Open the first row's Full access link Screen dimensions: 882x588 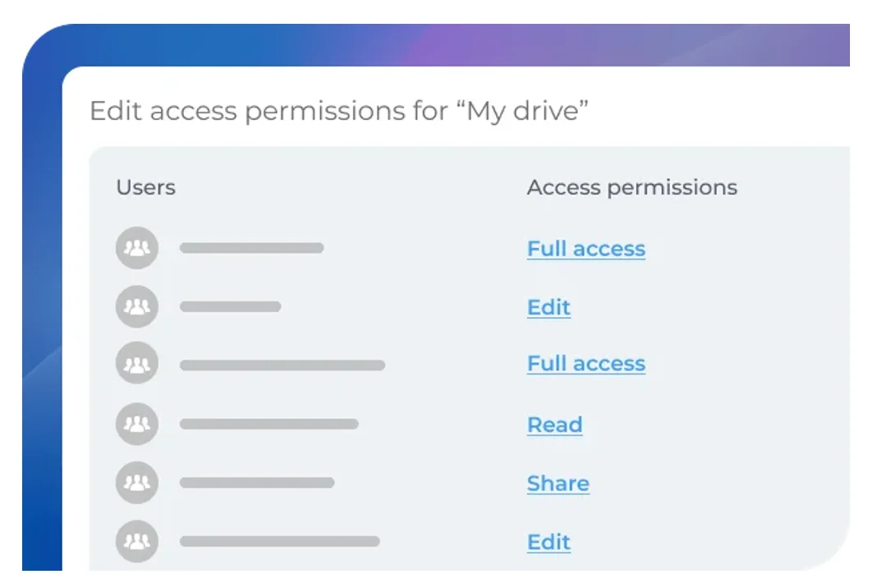(586, 249)
